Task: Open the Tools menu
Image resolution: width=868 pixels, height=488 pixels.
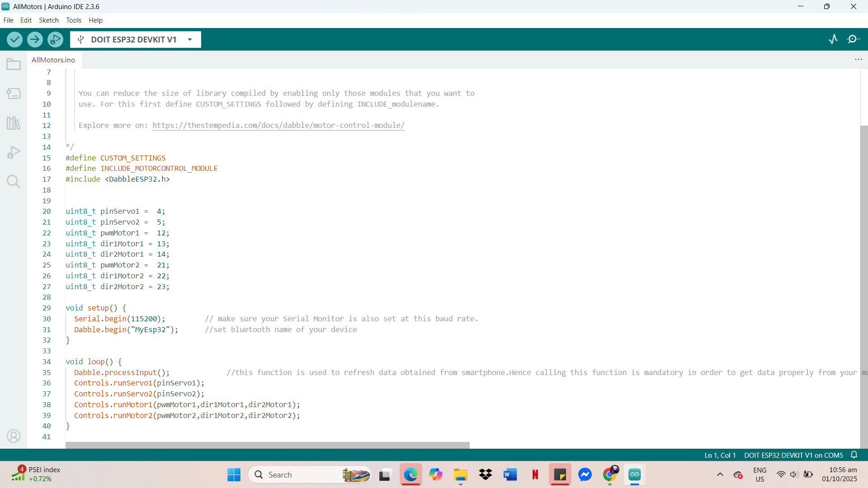Action: (x=73, y=20)
